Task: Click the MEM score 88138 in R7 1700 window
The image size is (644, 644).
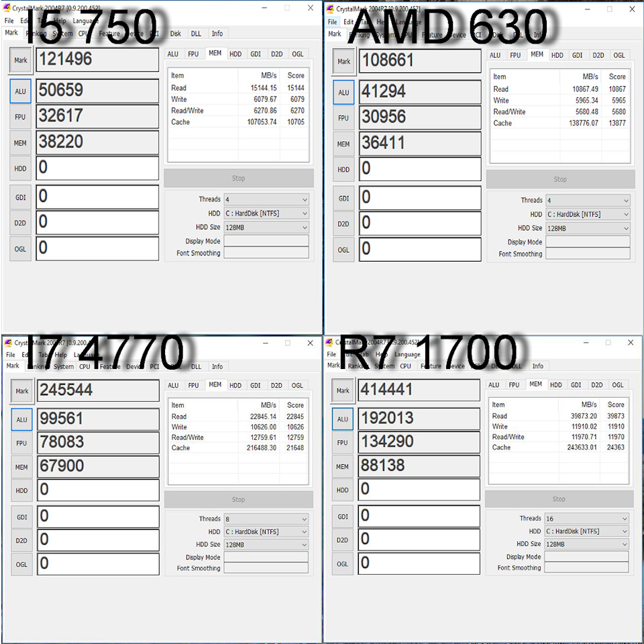Action: pos(419,466)
